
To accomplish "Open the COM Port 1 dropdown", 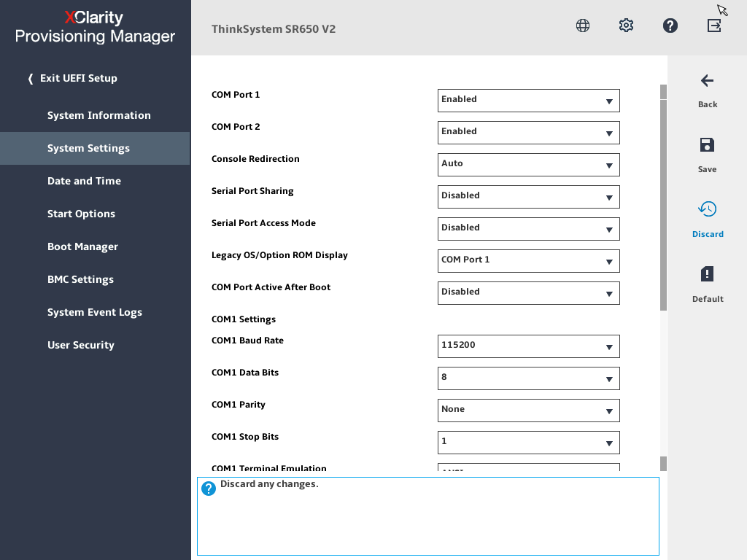I will coord(528,101).
